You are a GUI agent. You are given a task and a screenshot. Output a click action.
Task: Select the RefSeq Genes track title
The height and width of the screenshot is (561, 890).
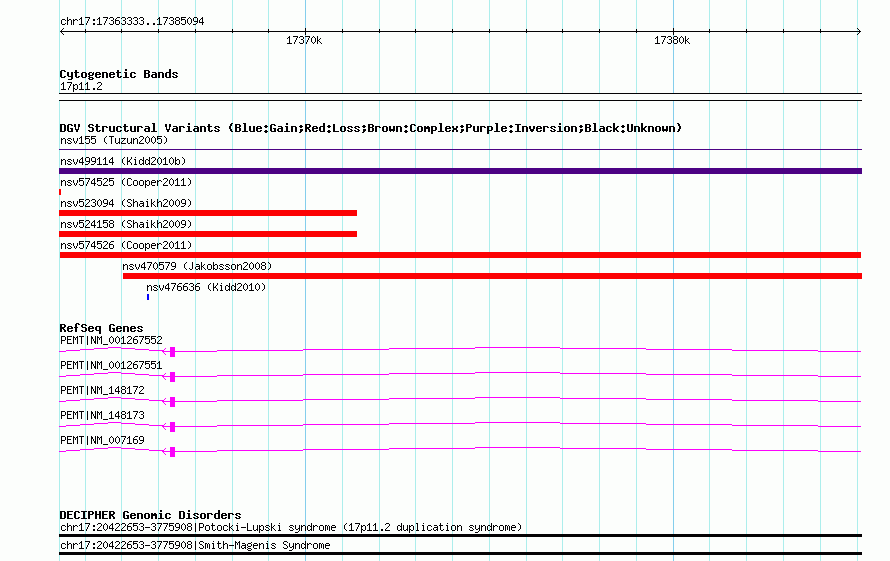[x=101, y=328]
